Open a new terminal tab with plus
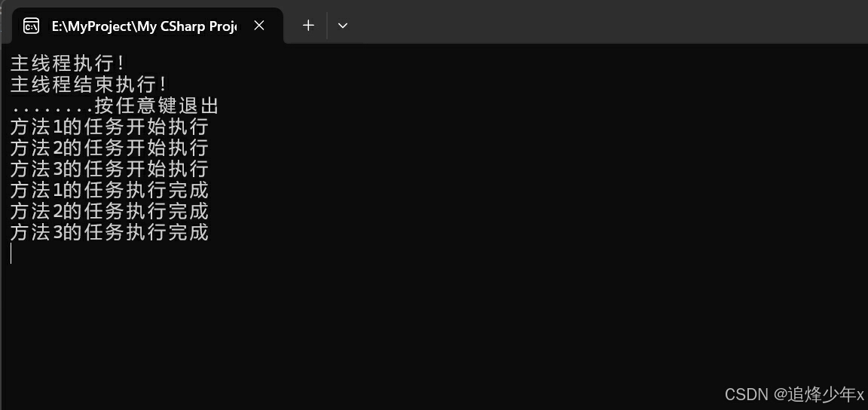Viewport: 868px width, 410px height. click(308, 26)
